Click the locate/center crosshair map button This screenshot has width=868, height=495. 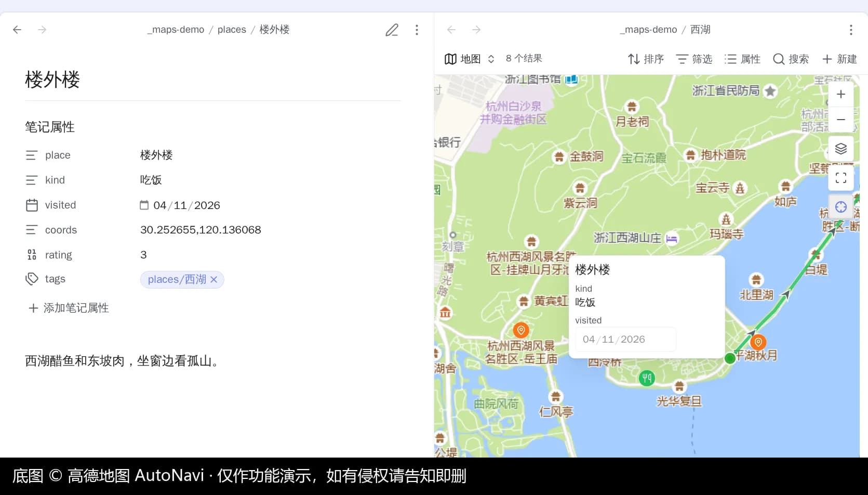coord(841,207)
